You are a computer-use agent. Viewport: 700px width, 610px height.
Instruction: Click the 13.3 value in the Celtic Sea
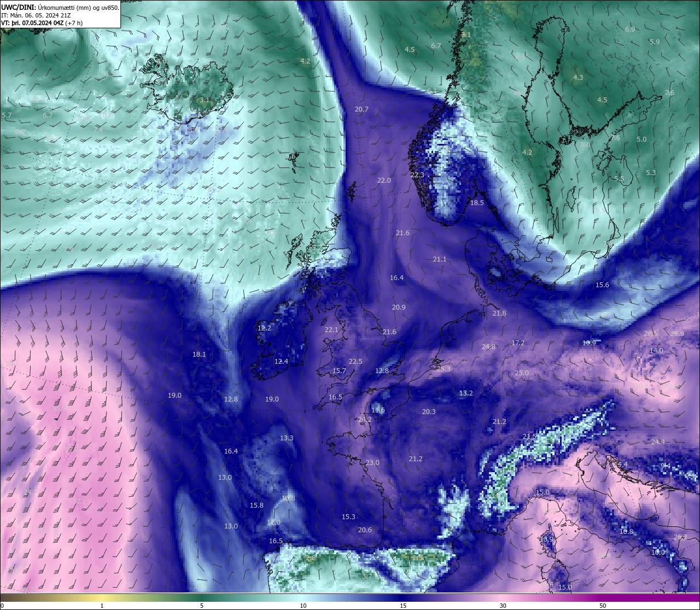point(287,438)
